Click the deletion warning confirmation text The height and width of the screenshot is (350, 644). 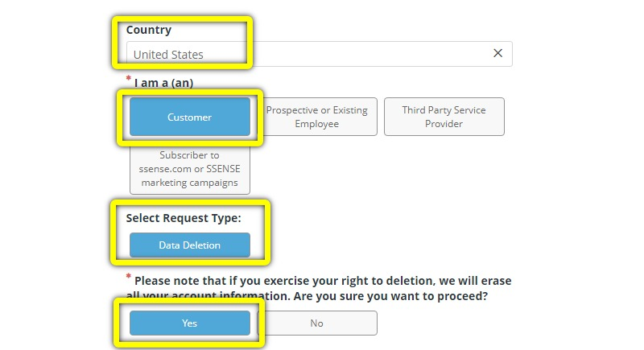coord(319,288)
